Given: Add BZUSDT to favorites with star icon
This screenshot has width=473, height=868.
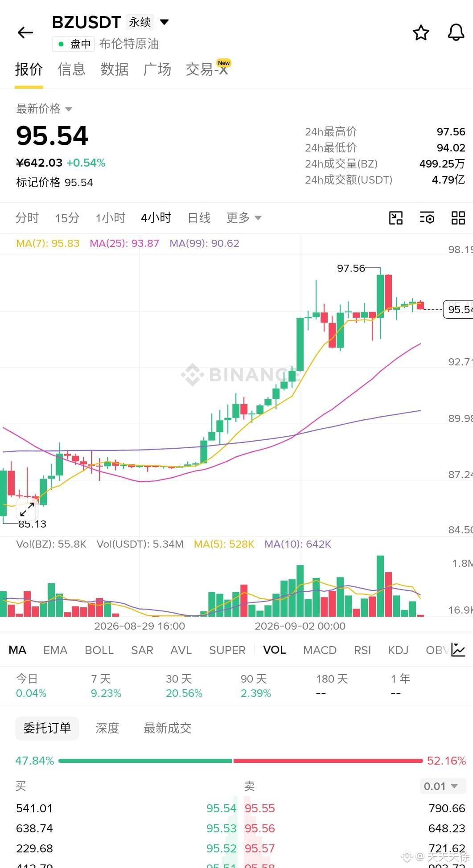Looking at the screenshot, I should click(x=420, y=33).
